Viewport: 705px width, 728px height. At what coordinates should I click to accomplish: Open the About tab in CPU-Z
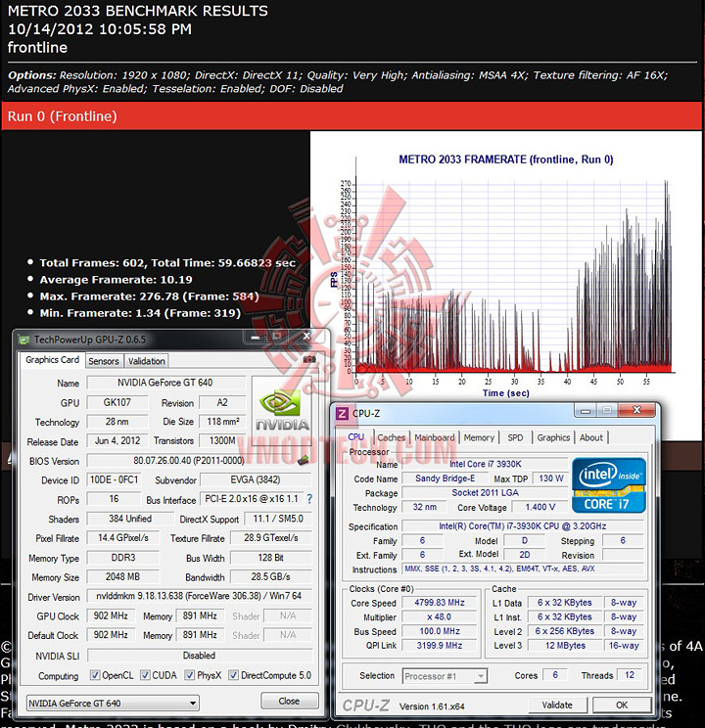click(591, 437)
